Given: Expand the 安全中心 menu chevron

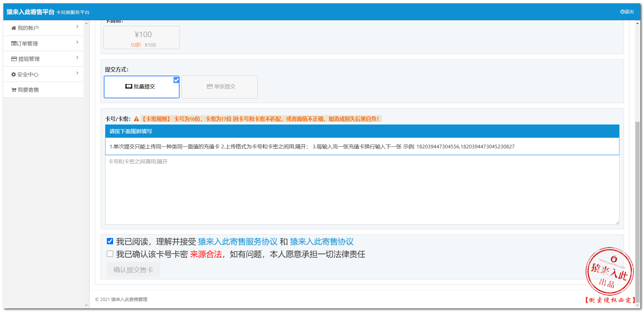Looking at the screenshot, I should 77,73.
